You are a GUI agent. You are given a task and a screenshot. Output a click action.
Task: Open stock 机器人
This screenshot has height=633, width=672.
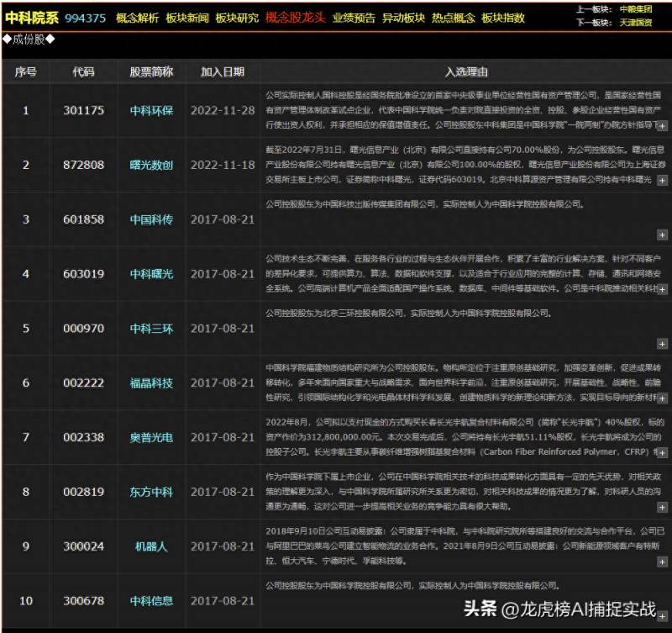[152, 546]
